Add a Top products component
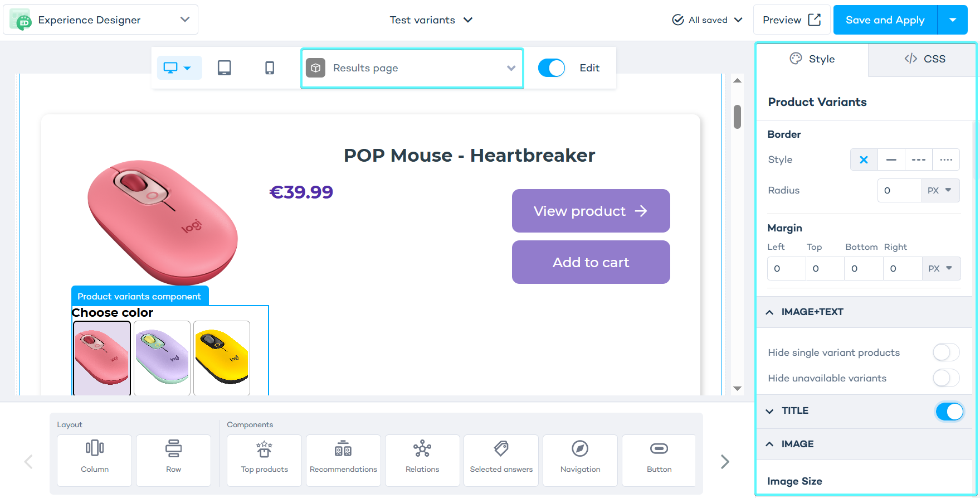The width and height of the screenshot is (980, 498). click(x=264, y=460)
